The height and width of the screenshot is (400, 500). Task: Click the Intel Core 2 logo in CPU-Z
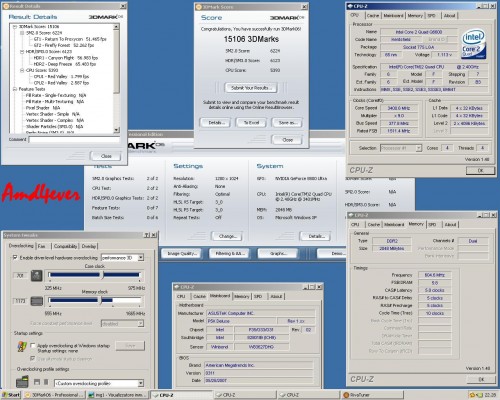[x=473, y=44]
